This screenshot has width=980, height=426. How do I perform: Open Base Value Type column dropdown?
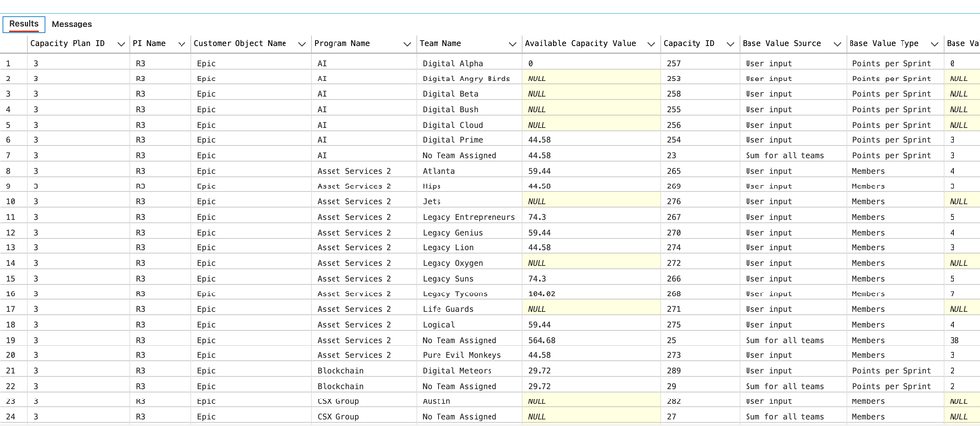point(935,44)
